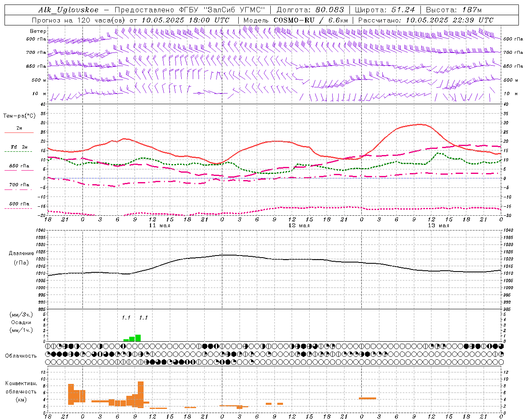Click the Давление label
Image resolution: width=525 pixels, height=420 pixels.
(x=21, y=253)
